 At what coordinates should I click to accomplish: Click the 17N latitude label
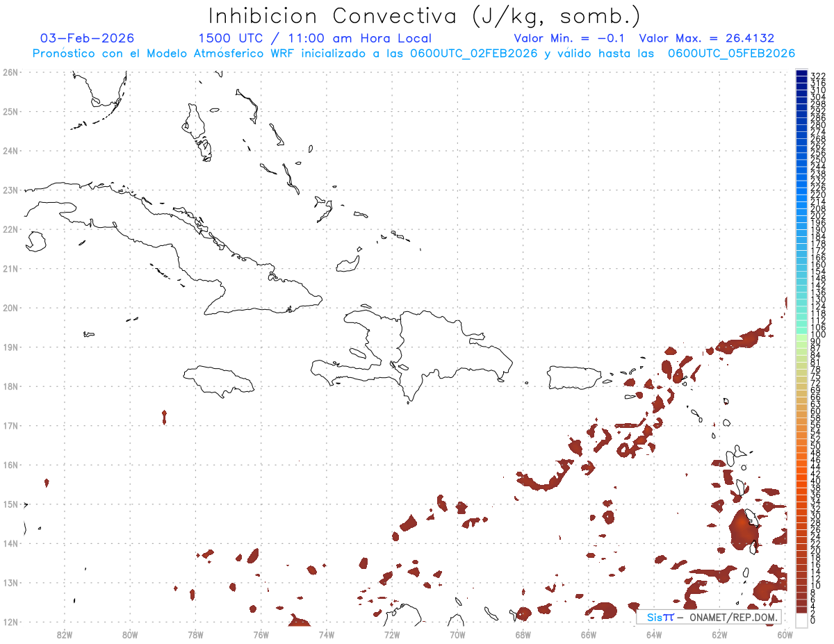pos(10,425)
